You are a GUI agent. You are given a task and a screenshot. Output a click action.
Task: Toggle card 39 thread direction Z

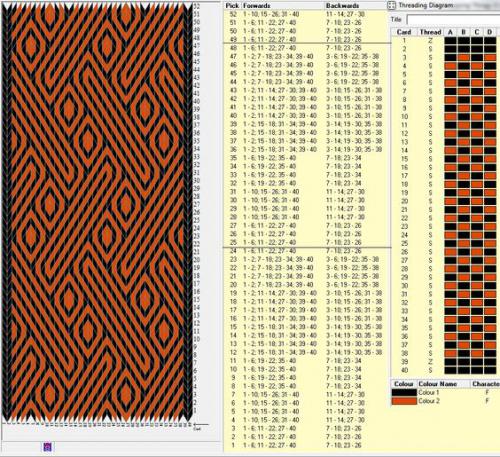click(430, 362)
